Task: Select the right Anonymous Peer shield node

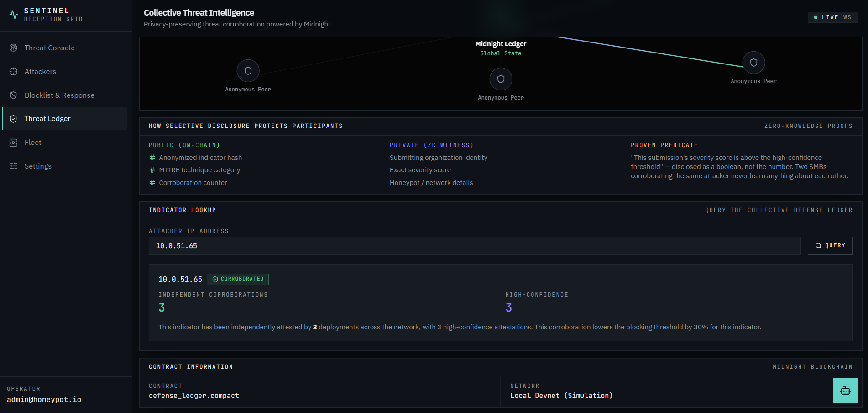Action: 753,63
